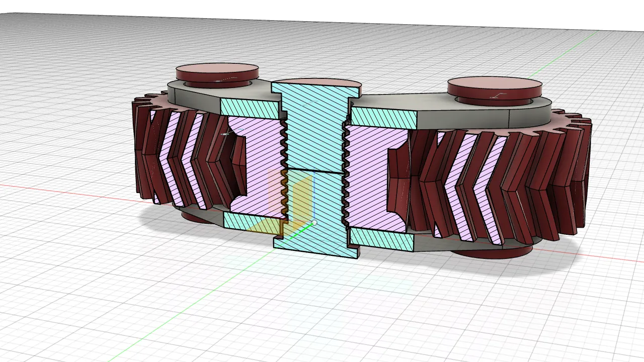Pick the upper-left cyan hatched plate section
The height and width of the screenshot is (362, 644).
pos(249,107)
